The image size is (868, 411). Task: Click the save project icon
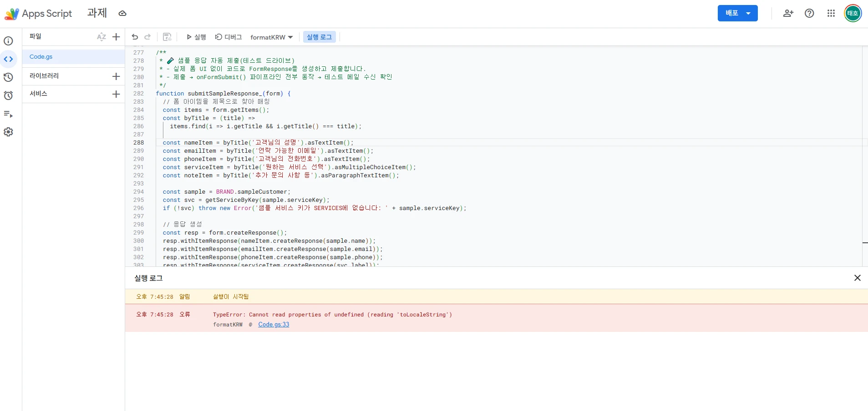[x=167, y=37]
